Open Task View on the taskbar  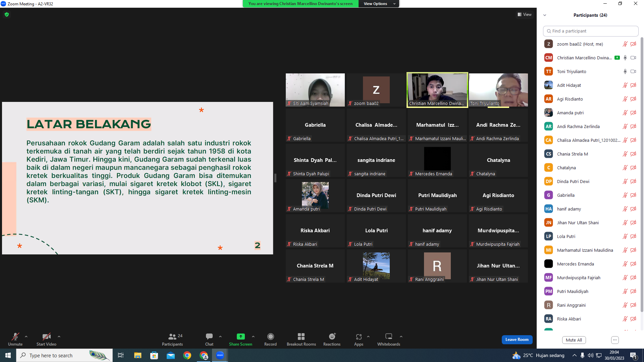(x=121, y=355)
